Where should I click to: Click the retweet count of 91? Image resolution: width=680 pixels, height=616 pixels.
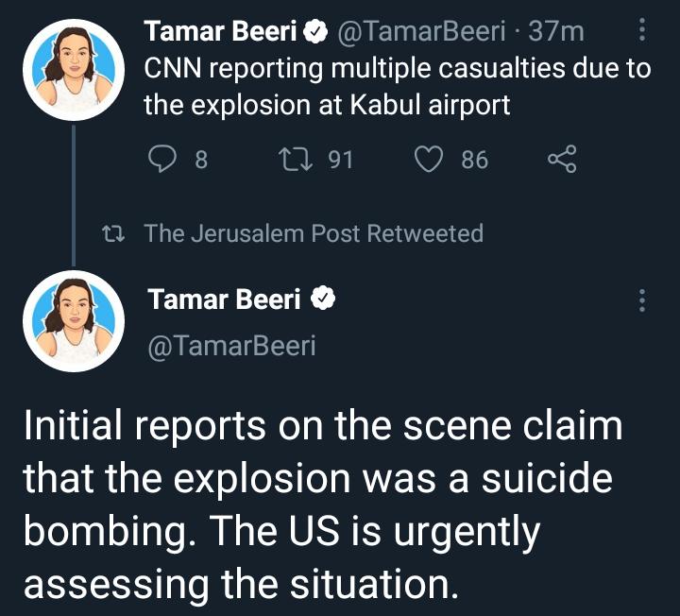[x=340, y=161]
